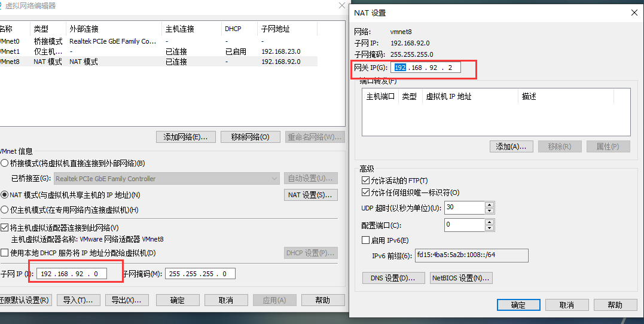Screen dimensions: 644x324
Task: Click 导出(X) button
Action: pyautogui.click(x=127, y=300)
